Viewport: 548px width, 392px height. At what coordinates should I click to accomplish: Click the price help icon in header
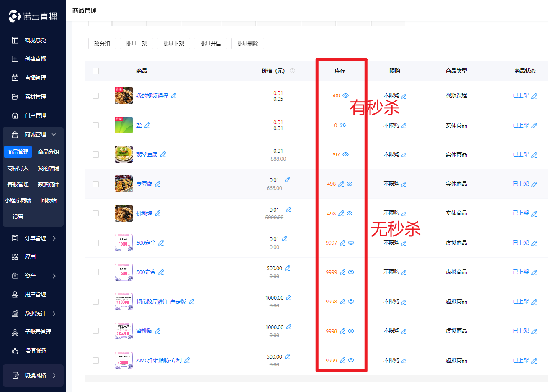click(293, 71)
